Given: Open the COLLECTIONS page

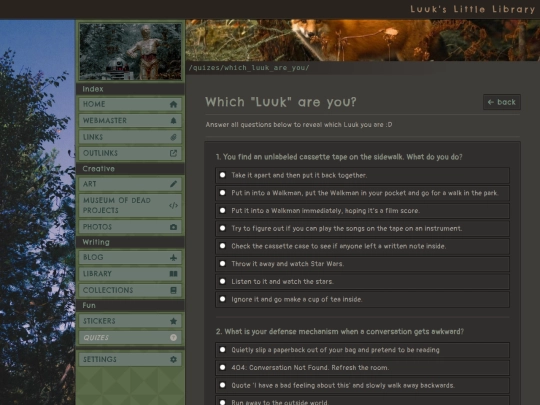Looking at the screenshot, I should [130, 290].
